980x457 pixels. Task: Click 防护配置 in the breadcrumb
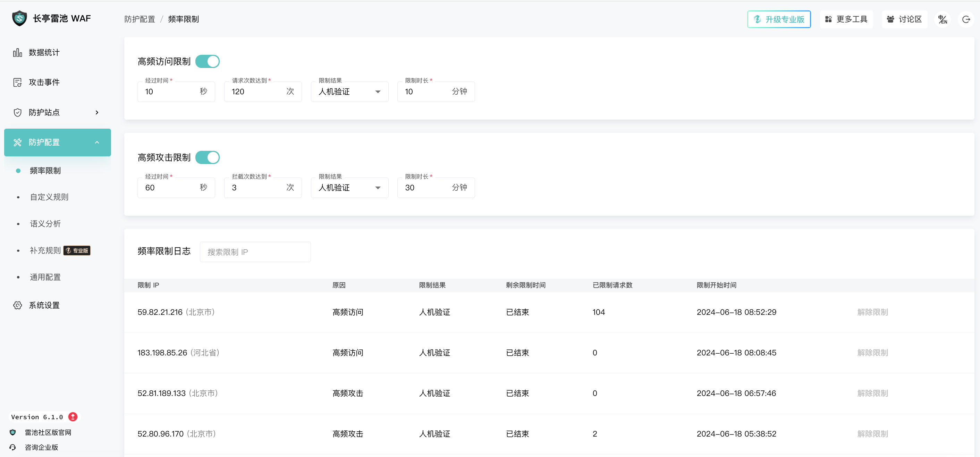coord(140,19)
